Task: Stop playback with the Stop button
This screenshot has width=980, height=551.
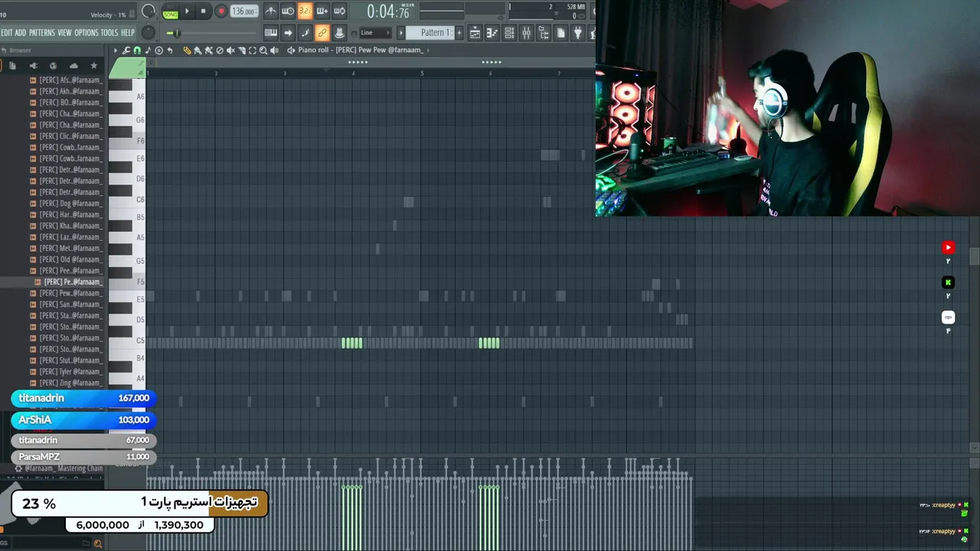Action: coord(203,11)
